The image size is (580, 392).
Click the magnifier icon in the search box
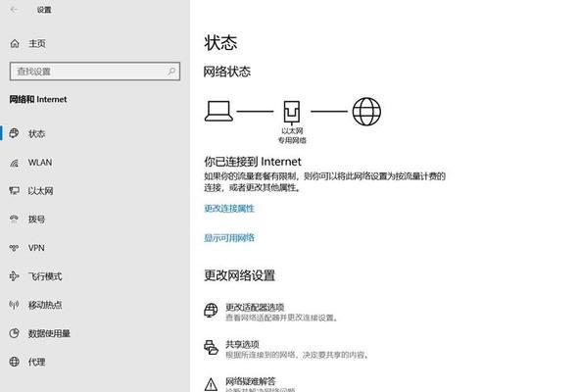171,72
